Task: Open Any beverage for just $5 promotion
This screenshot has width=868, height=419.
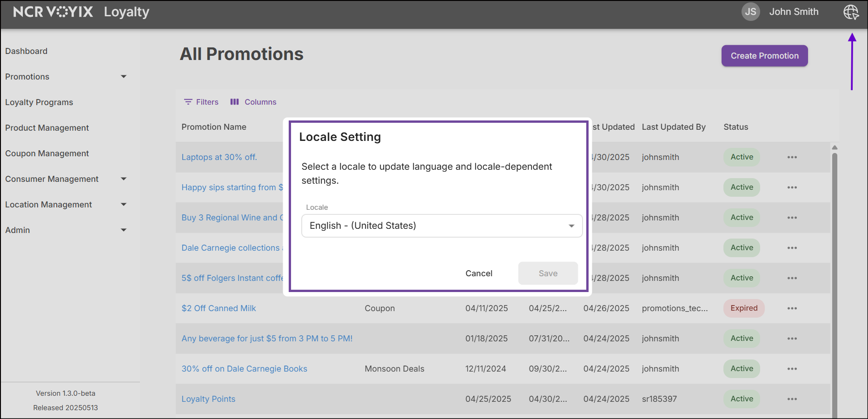Action: coord(267,339)
